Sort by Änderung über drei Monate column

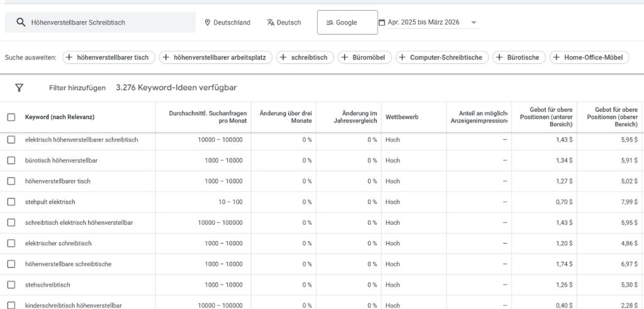pyautogui.click(x=286, y=117)
